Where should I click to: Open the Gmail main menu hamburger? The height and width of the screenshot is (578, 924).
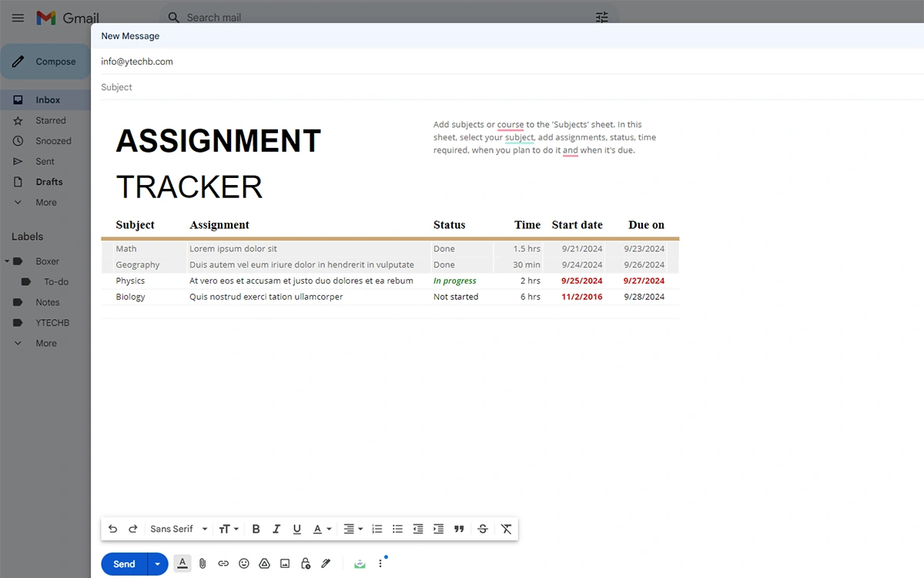click(x=18, y=17)
